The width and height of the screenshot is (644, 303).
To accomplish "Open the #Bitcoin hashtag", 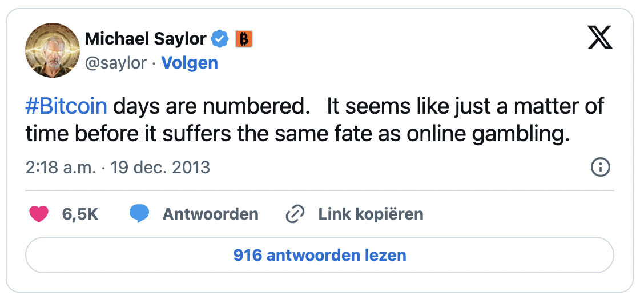I will (66, 107).
